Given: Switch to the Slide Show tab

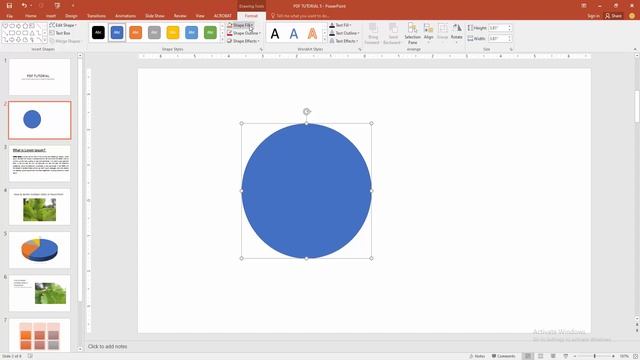Looking at the screenshot, I should [155, 16].
